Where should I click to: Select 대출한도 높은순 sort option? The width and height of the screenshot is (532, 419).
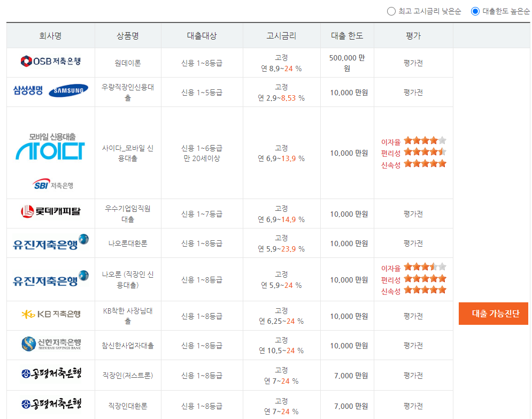(x=475, y=12)
